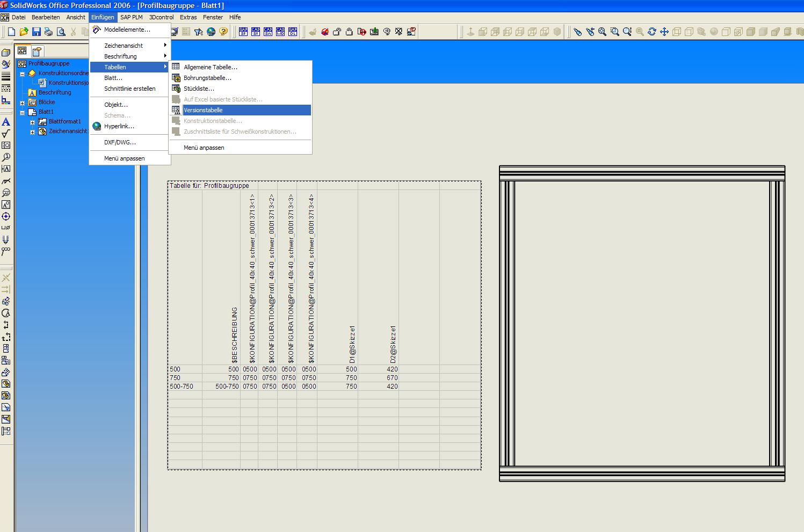Select Stückliste... submenu item

(241, 89)
